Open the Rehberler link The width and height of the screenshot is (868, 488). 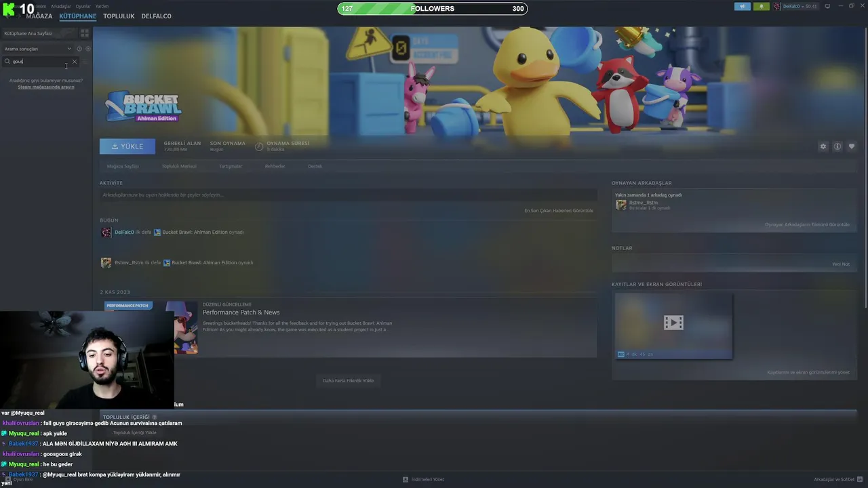coord(275,166)
